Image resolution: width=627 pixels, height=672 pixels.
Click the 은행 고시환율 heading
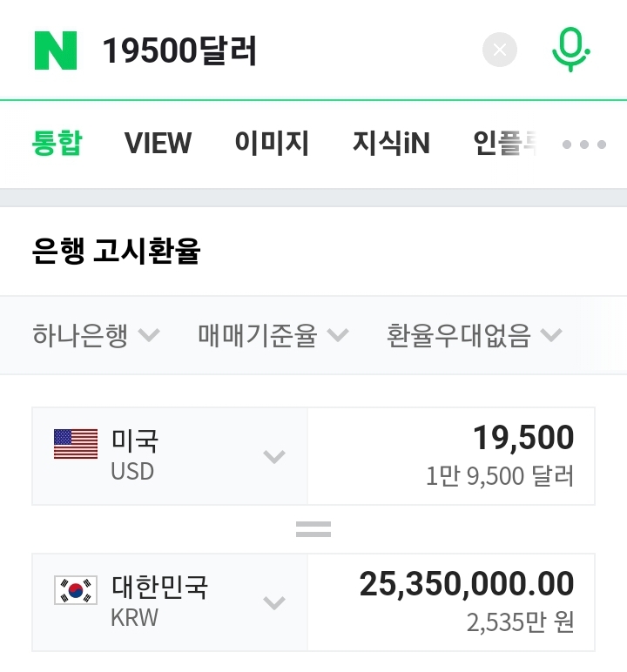click(116, 252)
